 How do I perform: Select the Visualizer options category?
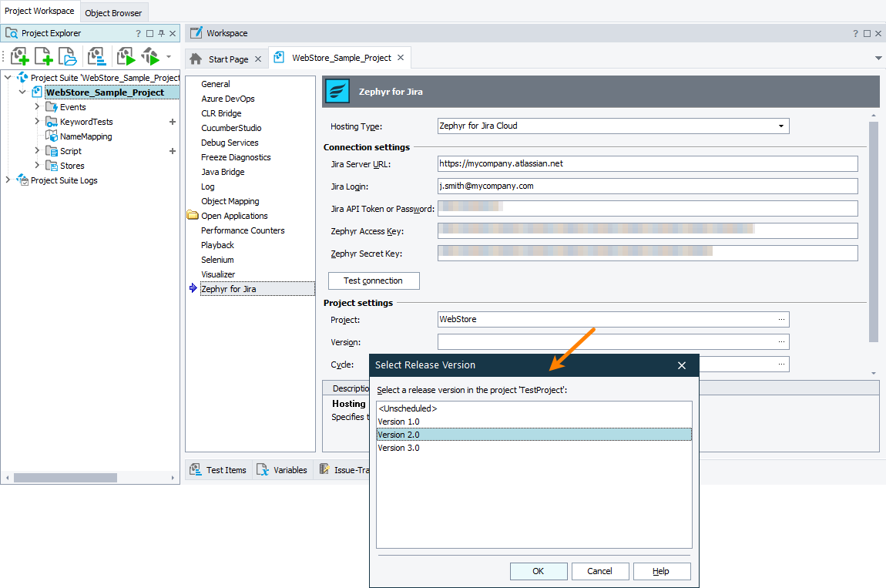click(218, 274)
